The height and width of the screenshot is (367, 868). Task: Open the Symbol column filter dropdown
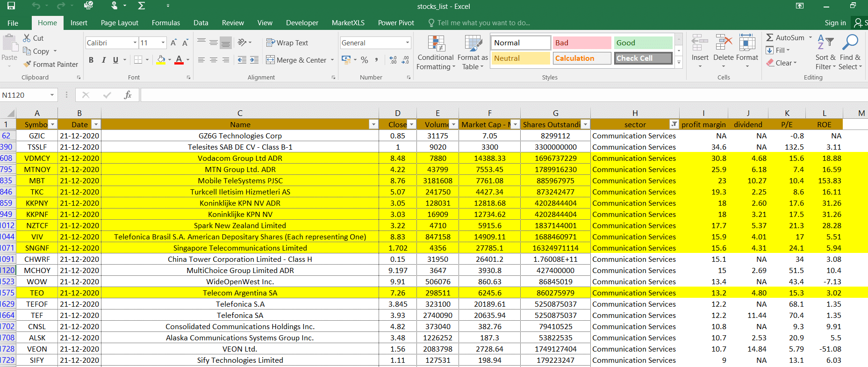click(x=53, y=124)
